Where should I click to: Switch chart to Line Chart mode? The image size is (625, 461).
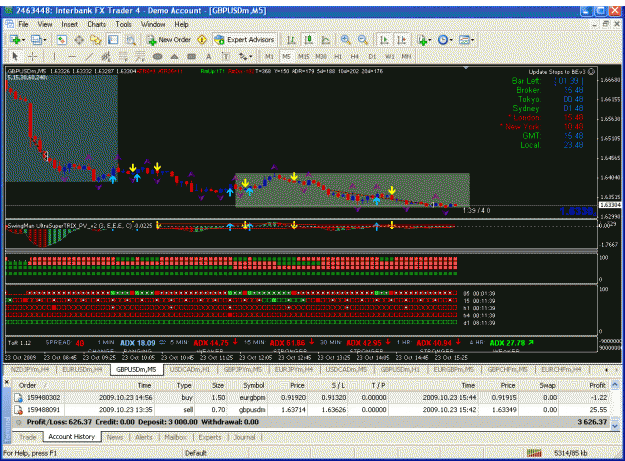[326, 40]
